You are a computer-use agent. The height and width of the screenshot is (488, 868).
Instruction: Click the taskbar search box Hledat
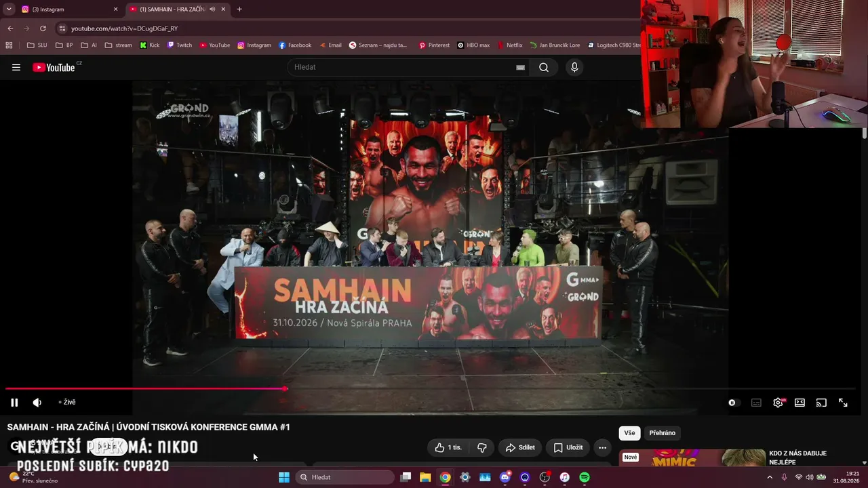point(346,477)
